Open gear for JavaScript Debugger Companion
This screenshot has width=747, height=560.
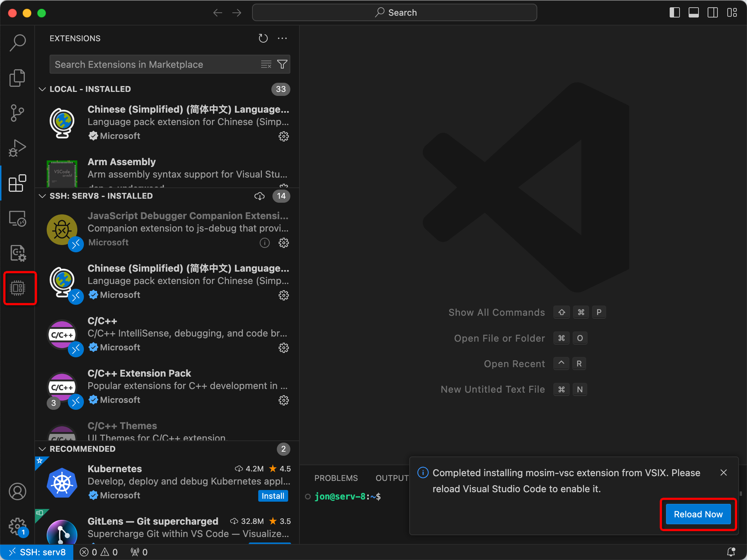point(284,243)
